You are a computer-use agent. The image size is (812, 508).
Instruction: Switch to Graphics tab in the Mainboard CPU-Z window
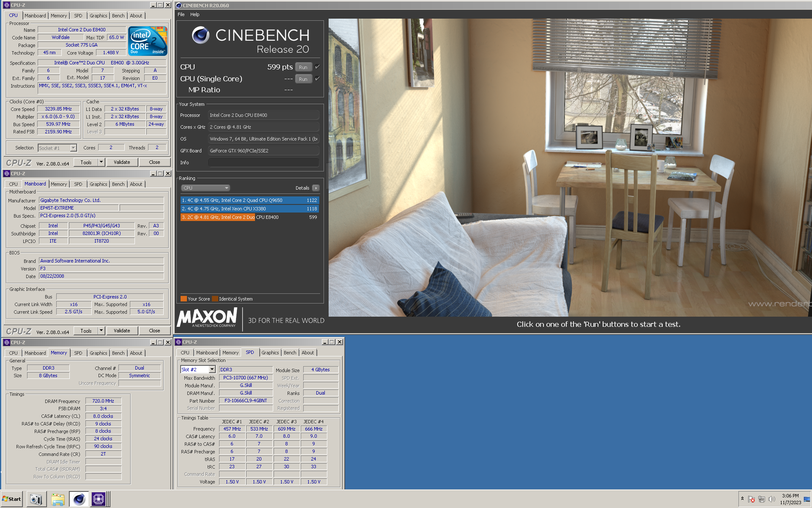(x=98, y=184)
